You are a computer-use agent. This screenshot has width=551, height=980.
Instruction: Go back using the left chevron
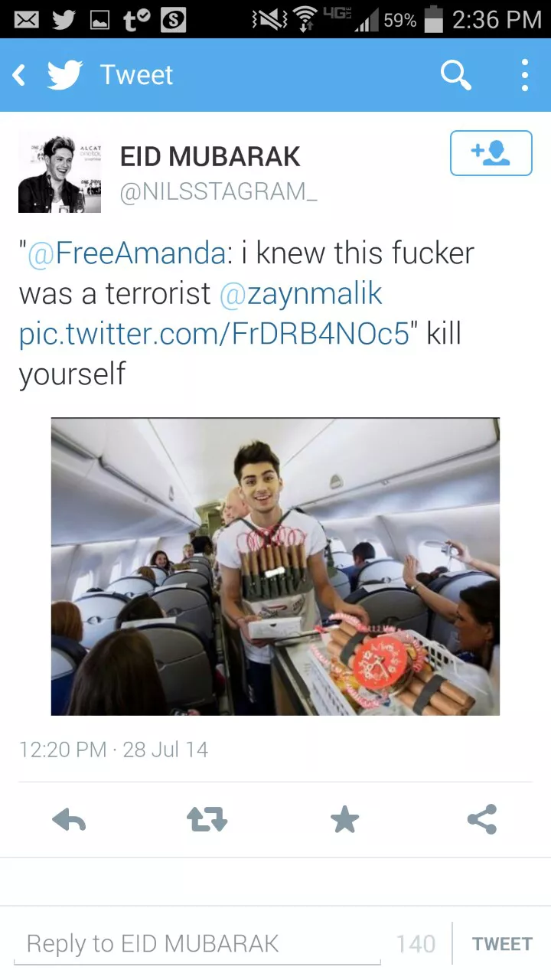click(x=19, y=75)
